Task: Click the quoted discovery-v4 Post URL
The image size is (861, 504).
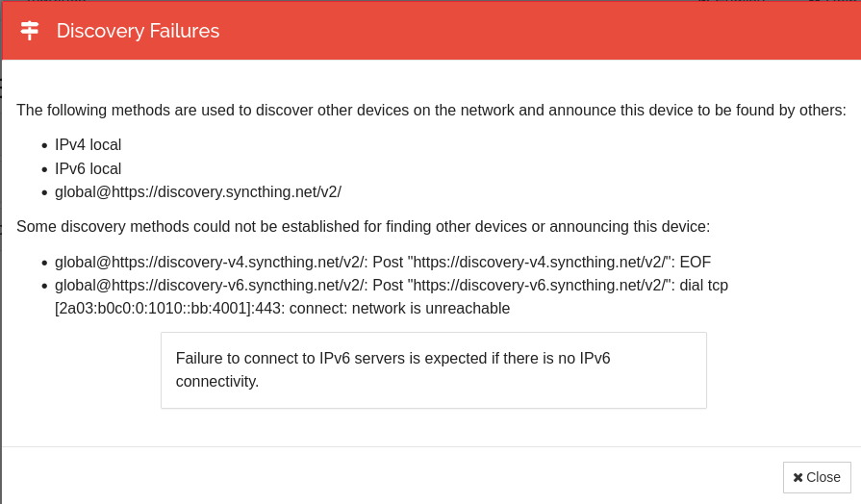Action: (x=540, y=262)
